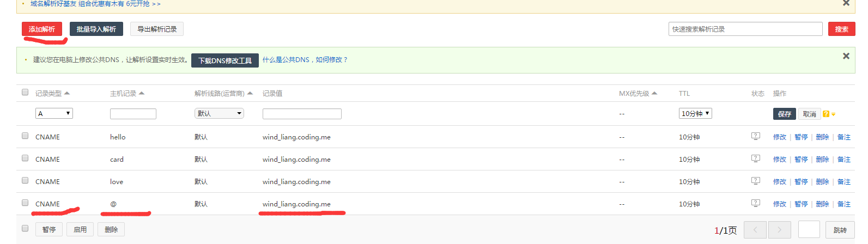This screenshot has height=244, width=868.
Task: Click 修改 link for the card record
Action: (x=779, y=159)
